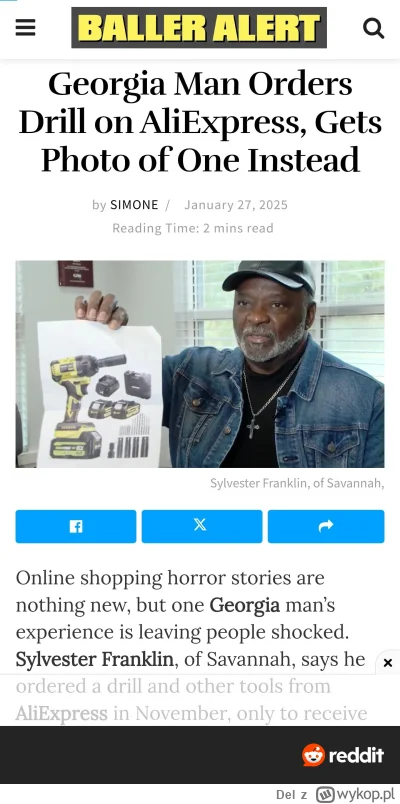Open the Sylvester Franklin link in the article body
Viewport: 400px width, 804px height.
click(94, 659)
